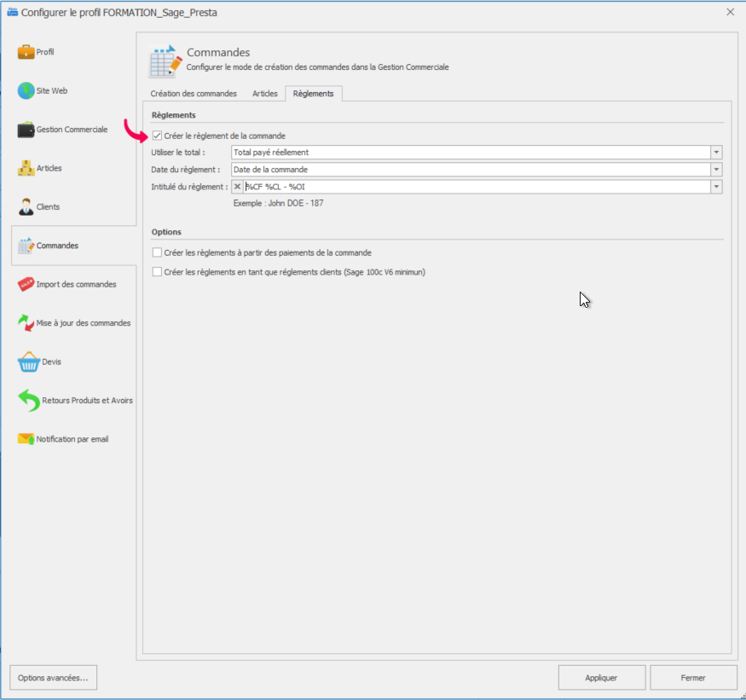Image resolution: width=746 pixels, height=700 pixels.
Task: Open Notification par email envelope icon
Action: [26, 440]
